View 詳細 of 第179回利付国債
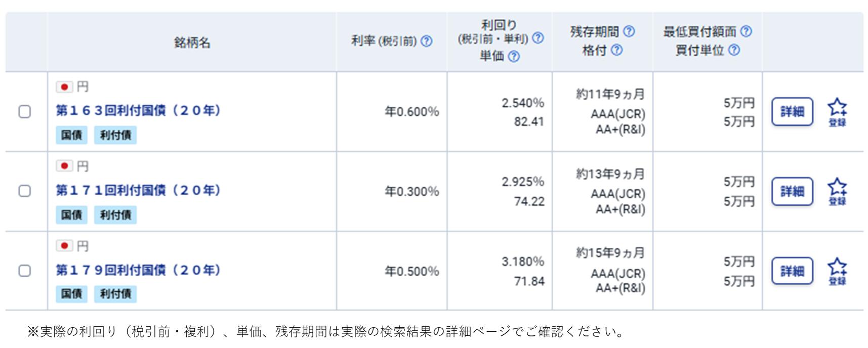This screenshot has width=868, height=348. 792,271
